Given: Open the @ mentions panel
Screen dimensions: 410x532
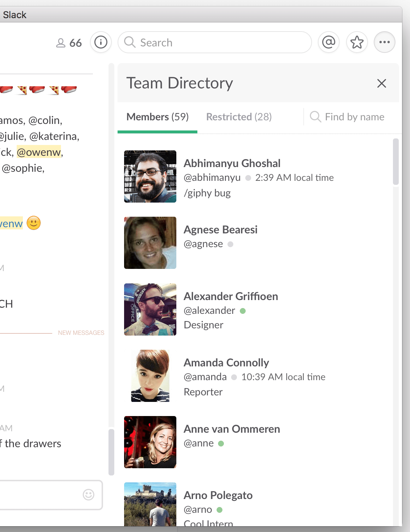Looking at the screenshot, I should point(328,42).
